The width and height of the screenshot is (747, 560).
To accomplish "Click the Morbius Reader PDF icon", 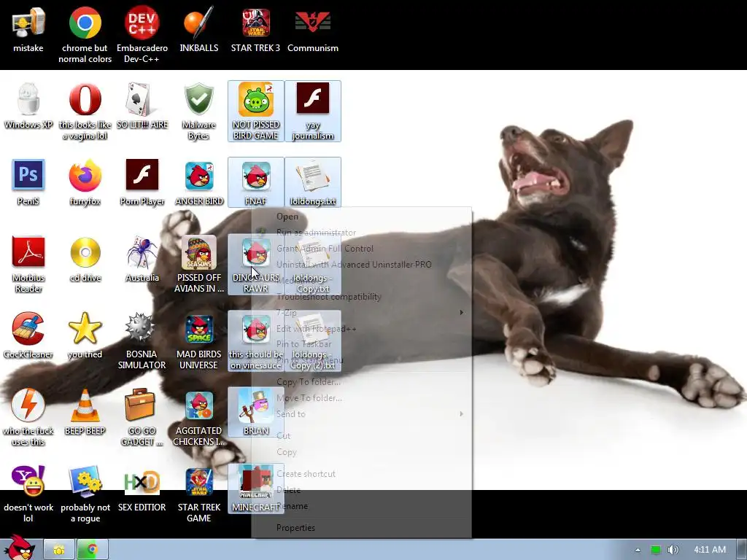I will coord(28,264).
